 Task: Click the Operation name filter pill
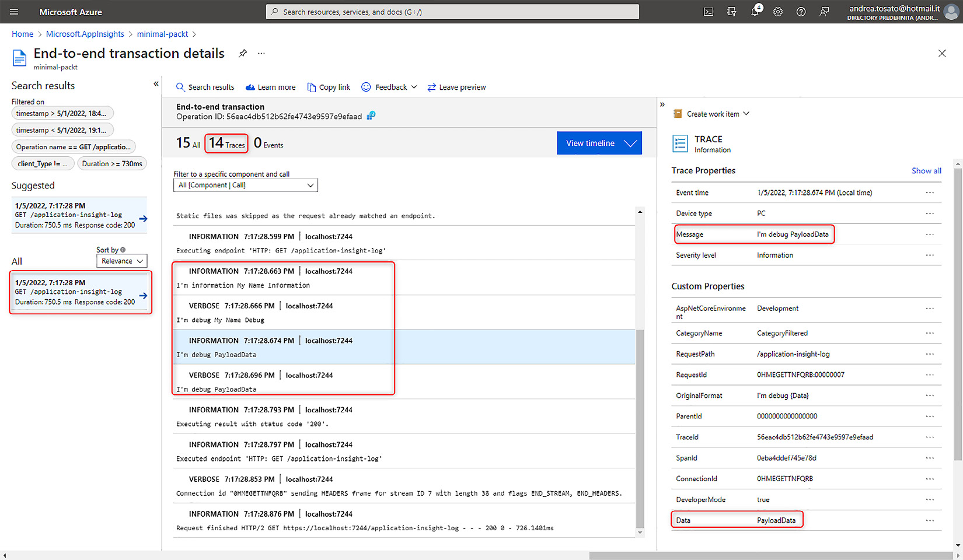pos(74,147)
